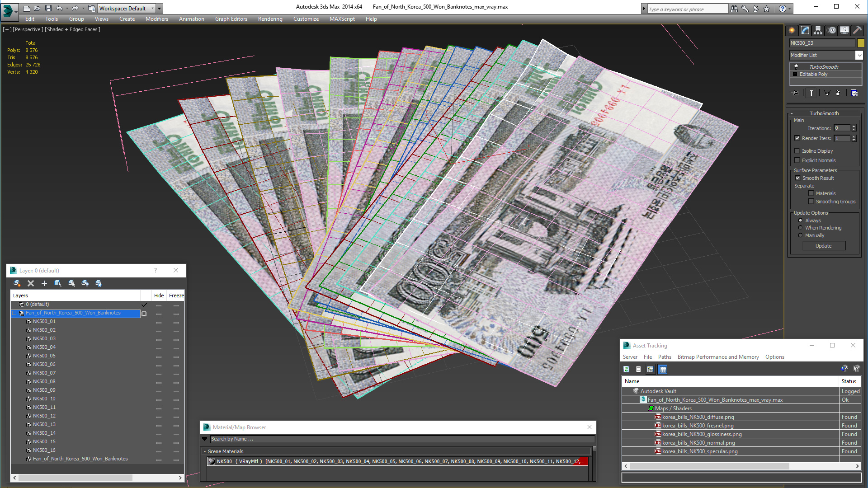
Task: Click the Render Iters spinner arrows
Action: (854, 138)
